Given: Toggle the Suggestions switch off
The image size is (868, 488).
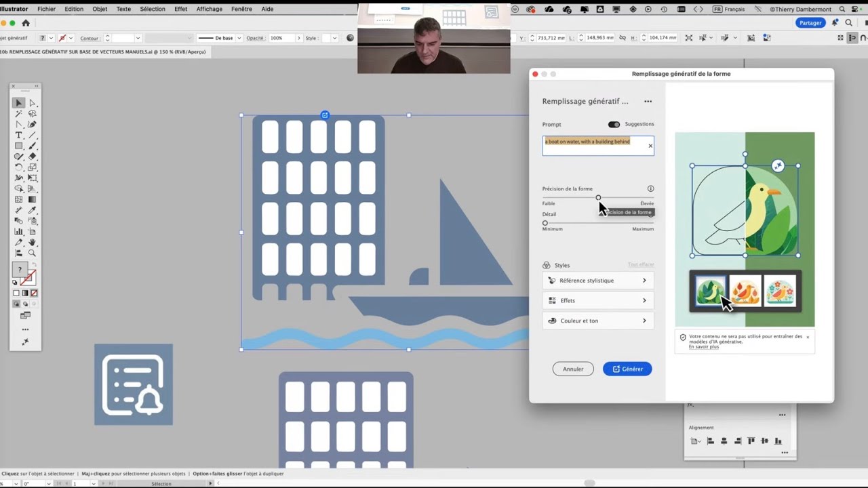Looking at the screenshot, I should pos(614,124).
